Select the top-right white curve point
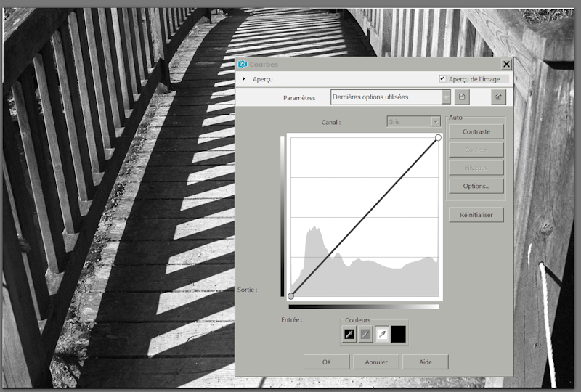The height and width of the screenshot is (392, 581). [438, 137]
